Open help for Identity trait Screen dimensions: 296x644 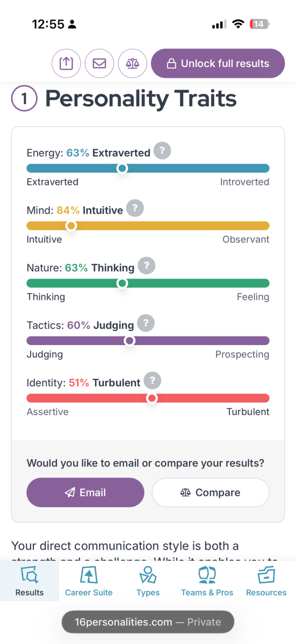pyautogui.click(x=153, y=380)
